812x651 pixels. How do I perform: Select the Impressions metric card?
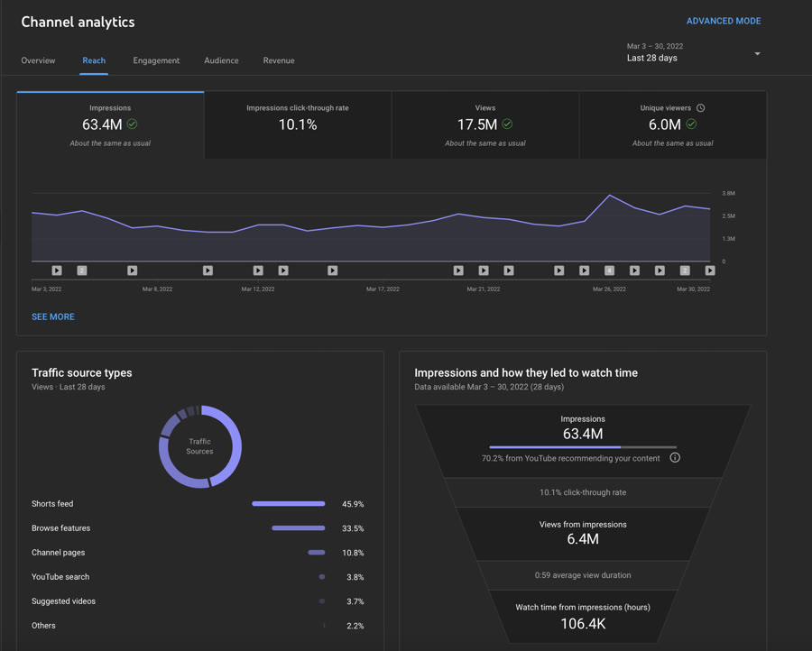[110, 125]
